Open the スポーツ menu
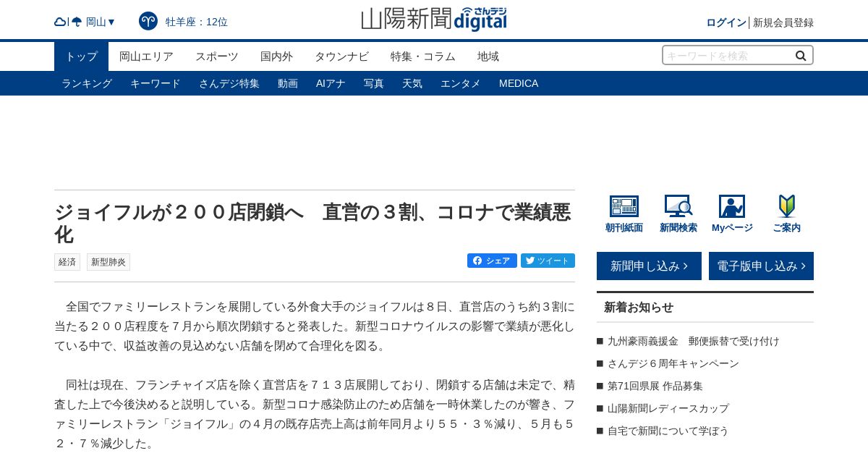 [217, 56]
